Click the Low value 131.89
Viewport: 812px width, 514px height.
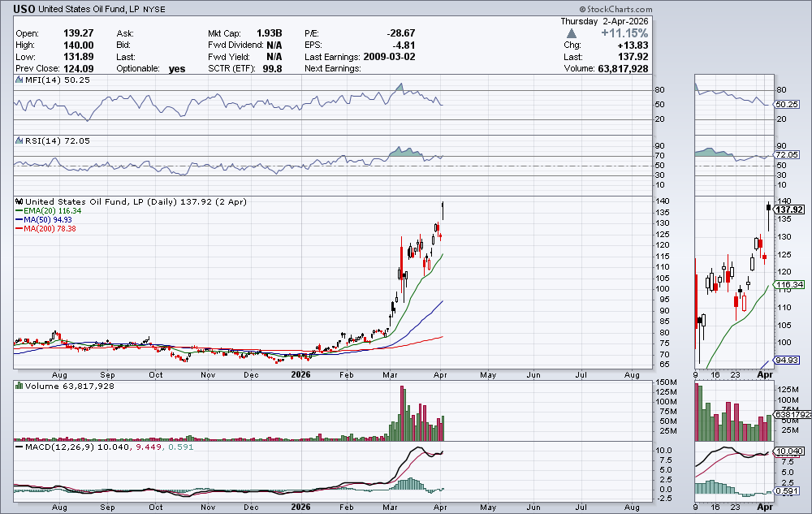pyautogui.click(x=78, y=57)
